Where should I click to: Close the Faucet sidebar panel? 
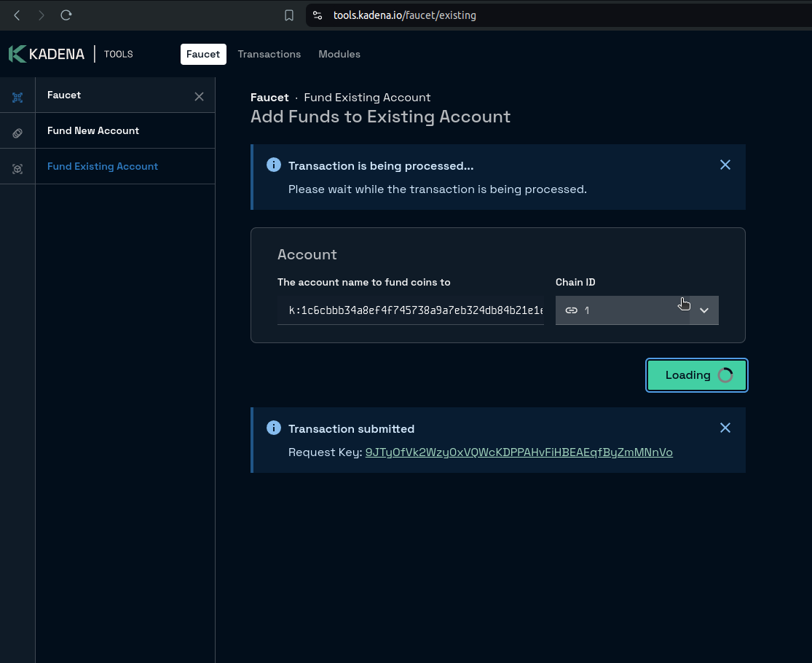pyautogui.click(x=199, y=96)
